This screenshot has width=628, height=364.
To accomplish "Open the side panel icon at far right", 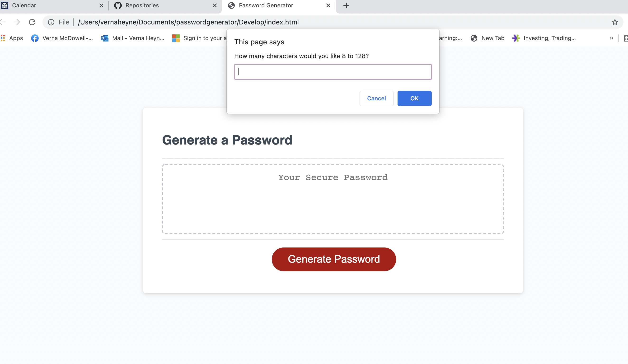I will [x=626, y=38].
